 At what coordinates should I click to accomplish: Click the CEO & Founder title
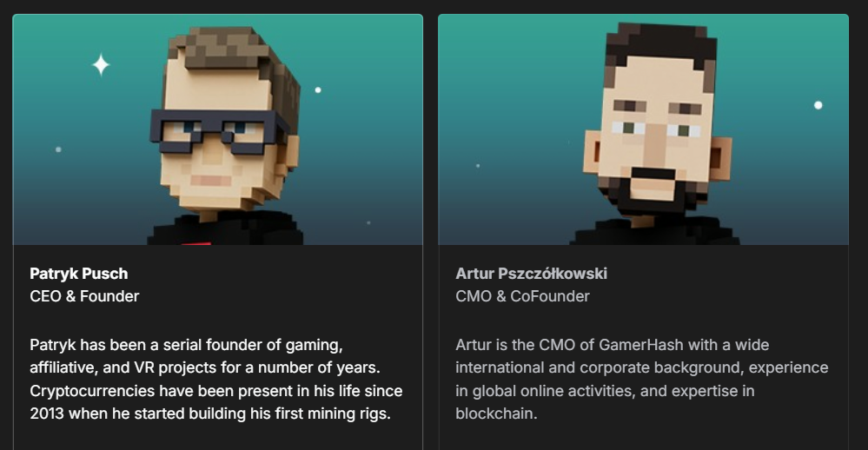tap(84, 296)
